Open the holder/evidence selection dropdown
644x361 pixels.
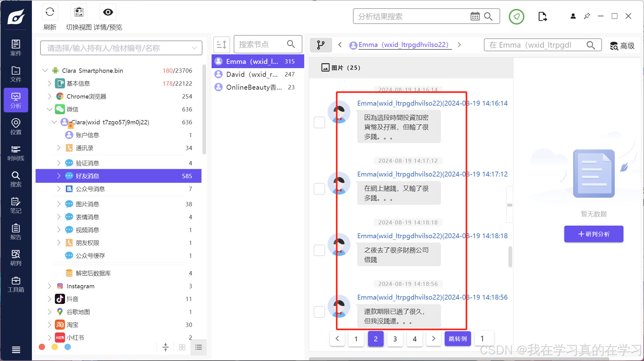tap(121, 48)
